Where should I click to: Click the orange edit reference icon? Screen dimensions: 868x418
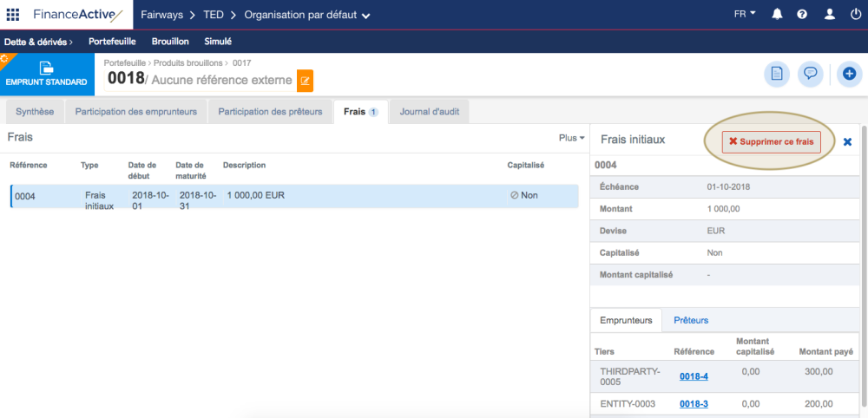[x=305, y=81]
